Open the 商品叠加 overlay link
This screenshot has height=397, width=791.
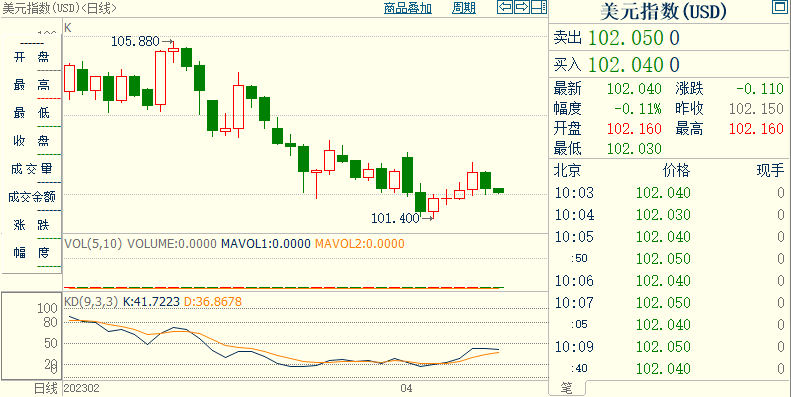408,8
